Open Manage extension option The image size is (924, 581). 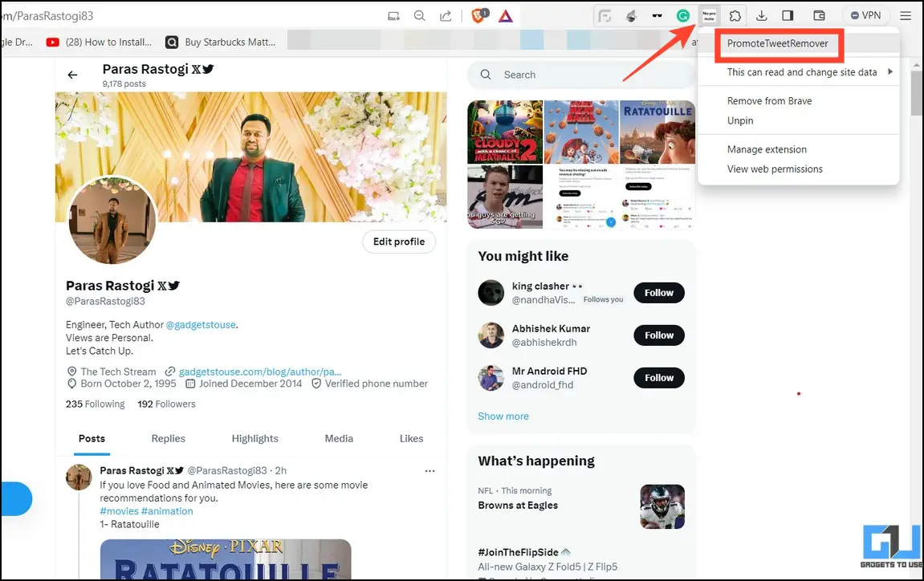pos(767,150)
